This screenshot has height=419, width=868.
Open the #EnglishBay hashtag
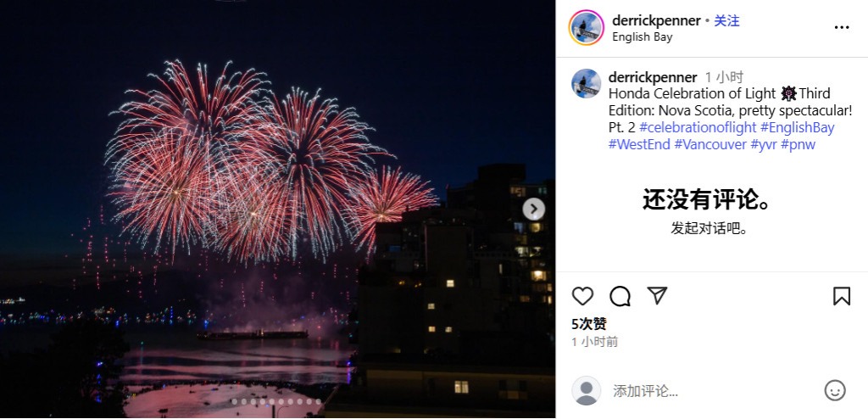coord(797,127)
